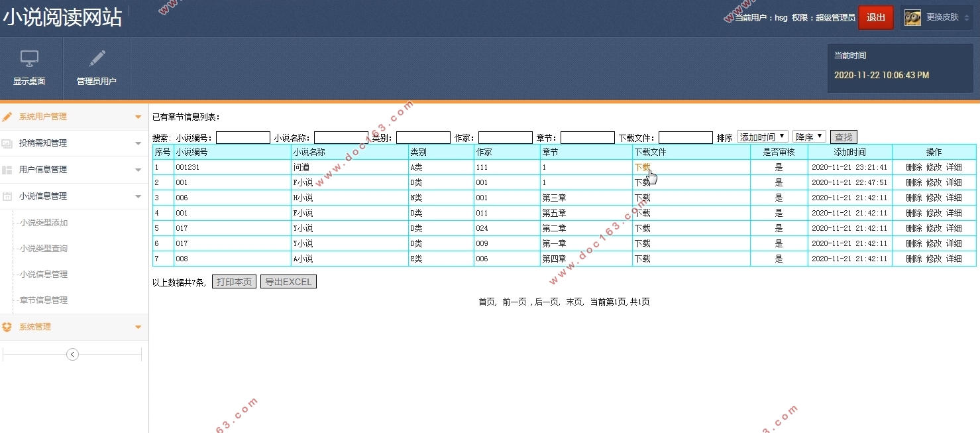This screenshot has height=433, width=980.
Task: Click the 导出EXCEL button
Action: [x=288, y=282]
